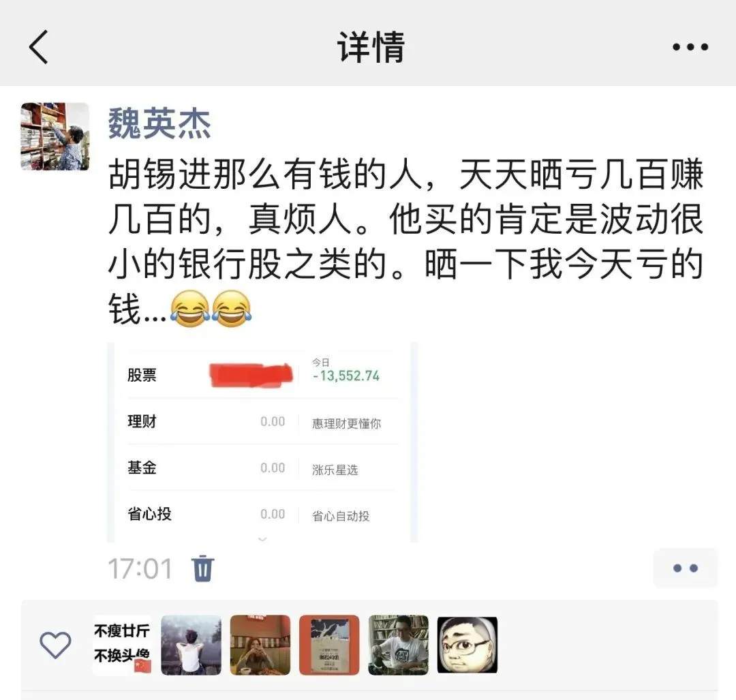Viewport: 736px width, 700px height.
Task: Expand the chevron below 省心投 row
Action: click(x=263, y=539)
